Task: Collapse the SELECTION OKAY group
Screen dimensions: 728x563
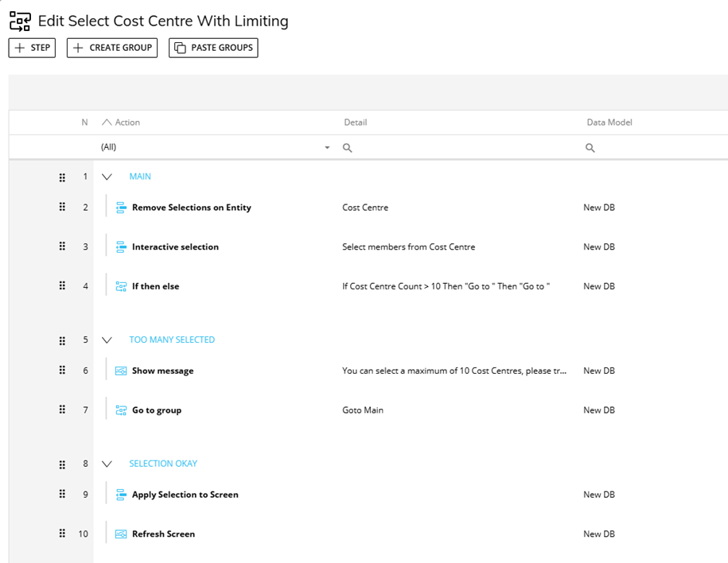Action: (x=107, y=464)
